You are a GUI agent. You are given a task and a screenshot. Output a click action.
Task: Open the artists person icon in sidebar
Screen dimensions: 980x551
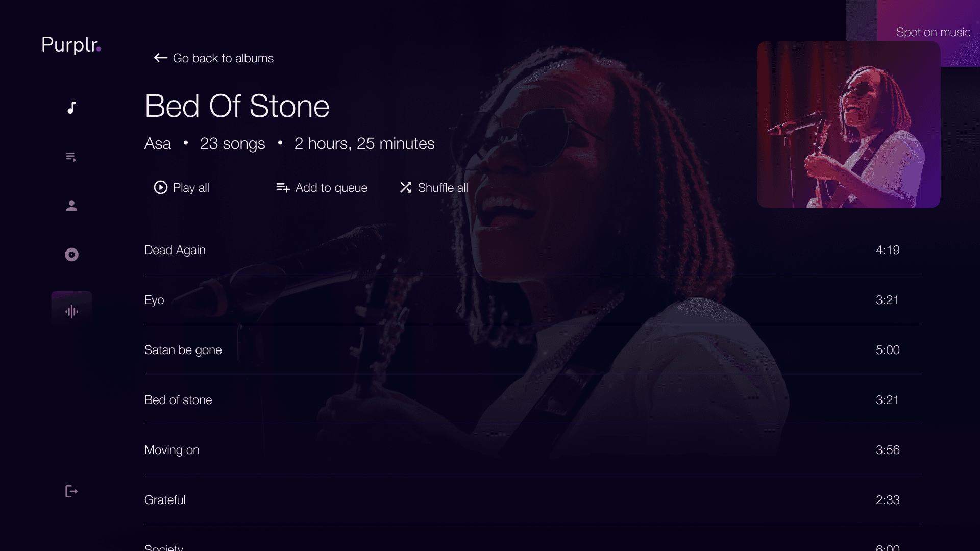pyautogui.click(x=71, y=206)
